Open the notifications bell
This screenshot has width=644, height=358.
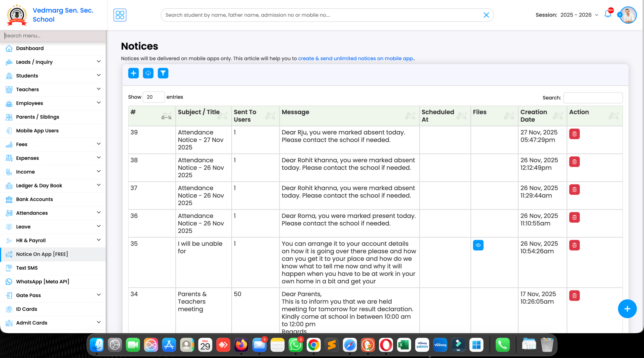(608, 15)
